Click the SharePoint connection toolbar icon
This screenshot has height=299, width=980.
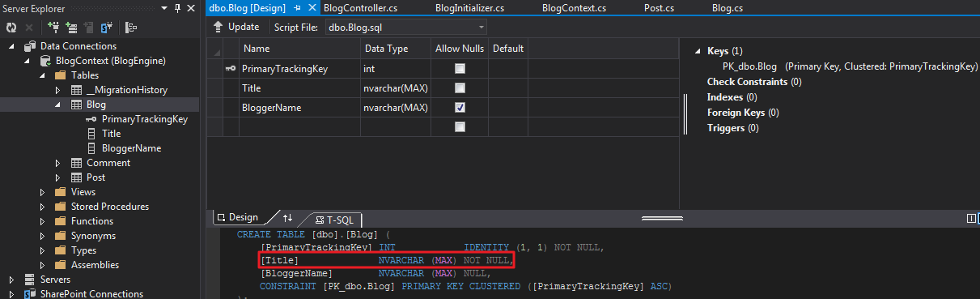point(108,28)
